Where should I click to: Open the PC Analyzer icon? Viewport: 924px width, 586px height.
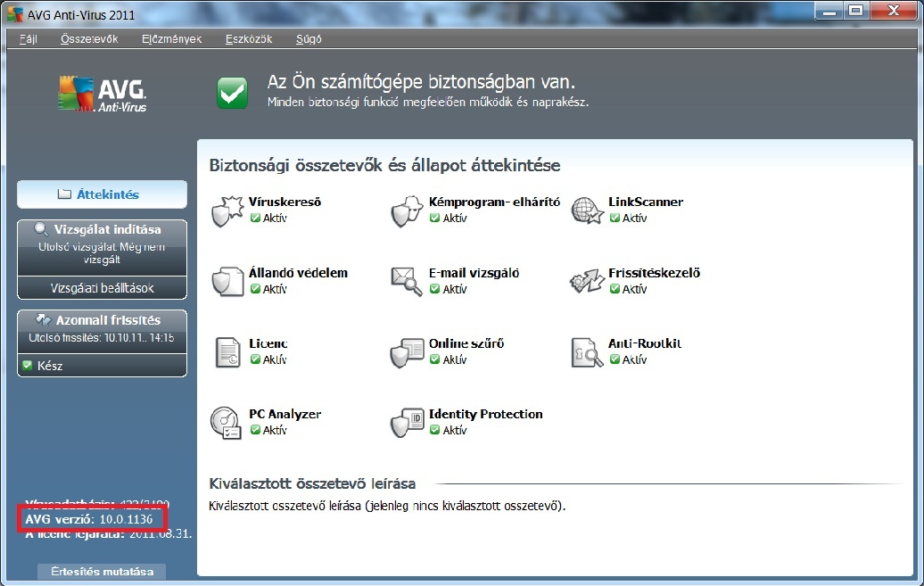227,423
